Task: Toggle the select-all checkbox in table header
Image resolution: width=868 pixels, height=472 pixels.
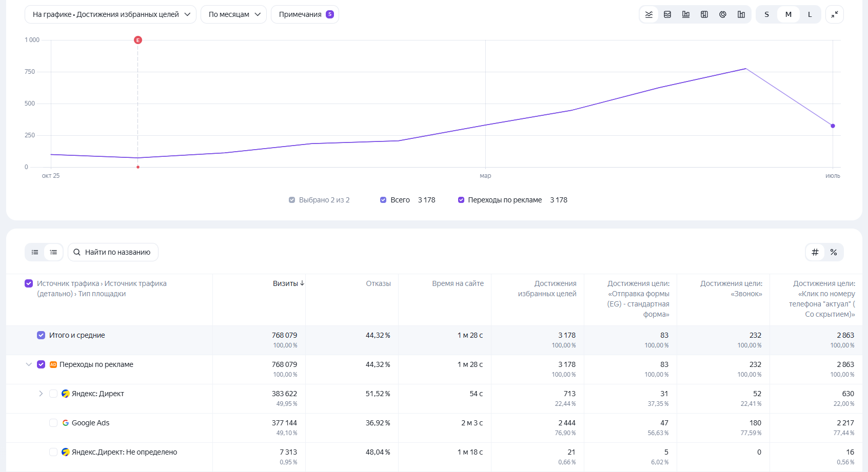Action: (29, 283)
